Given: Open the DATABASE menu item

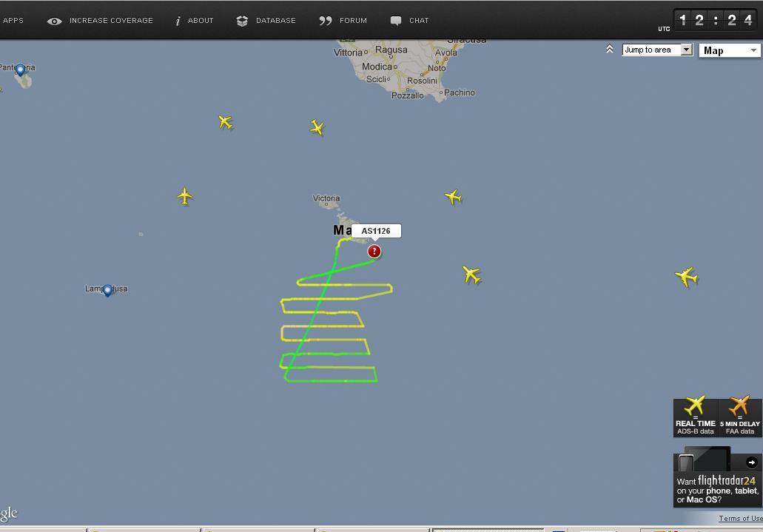Looking at the screenshot, I should (276, 21).
